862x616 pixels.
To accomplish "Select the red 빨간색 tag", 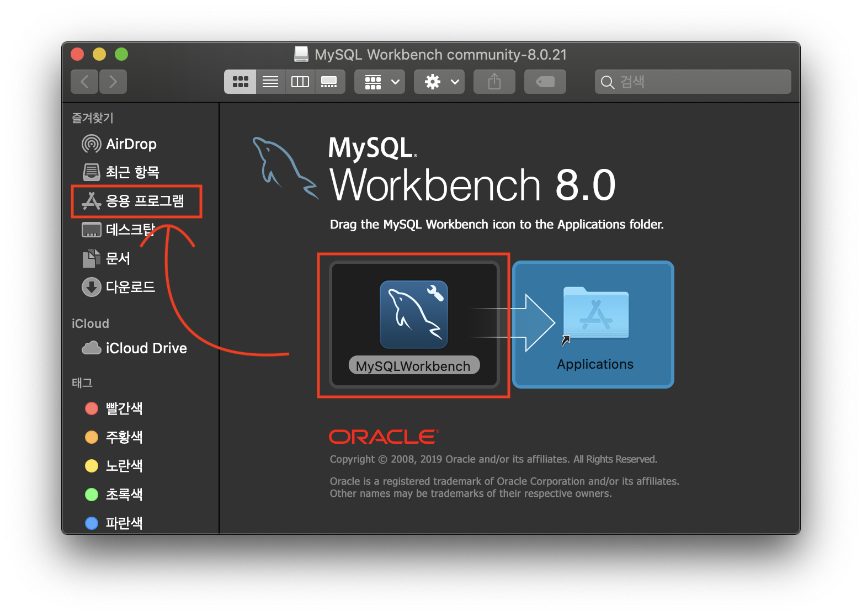I will [x=114, y=408].
